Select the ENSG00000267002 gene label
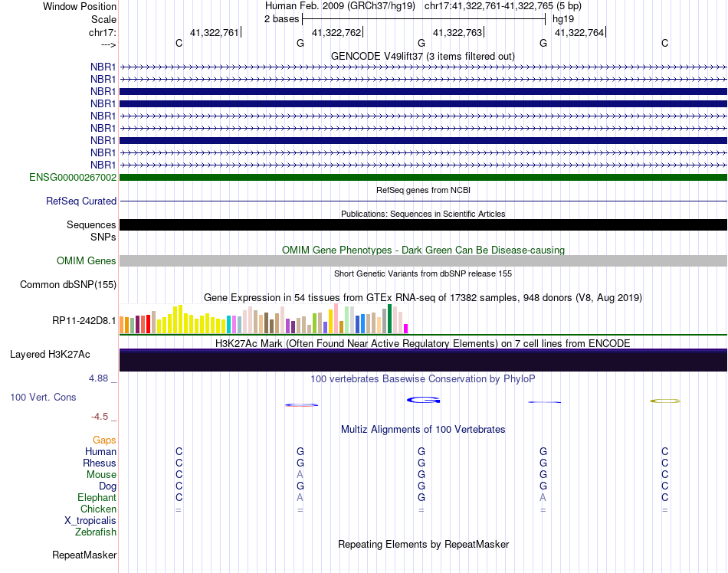 pyautogui.click(x=73, y=177)
